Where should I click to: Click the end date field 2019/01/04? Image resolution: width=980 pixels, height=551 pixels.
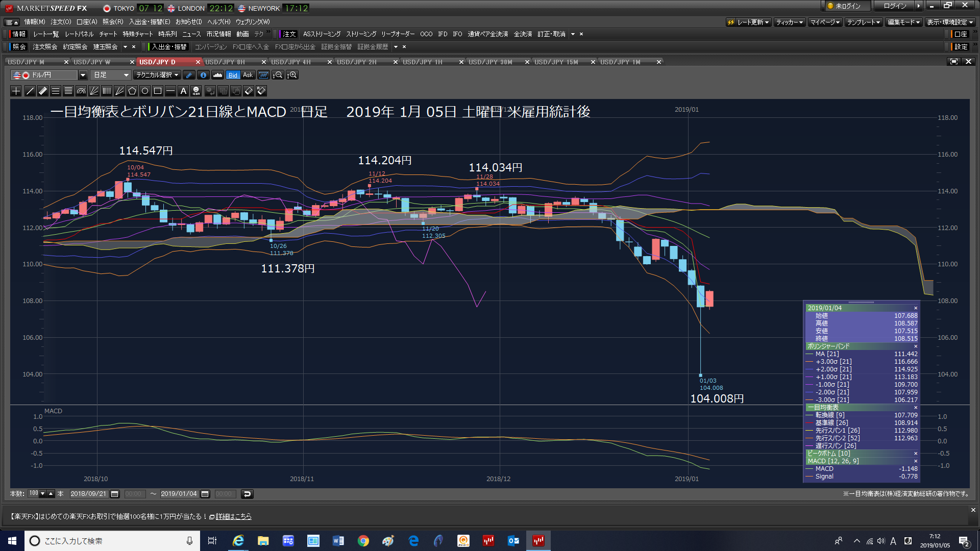[179, 494]
